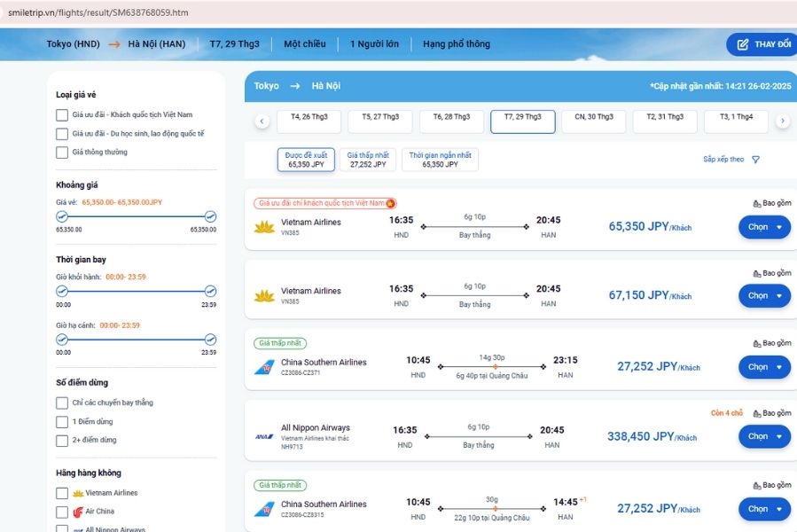Click the browser address bar URL
This screenshot has width=797, height=532.
(98, 12)
